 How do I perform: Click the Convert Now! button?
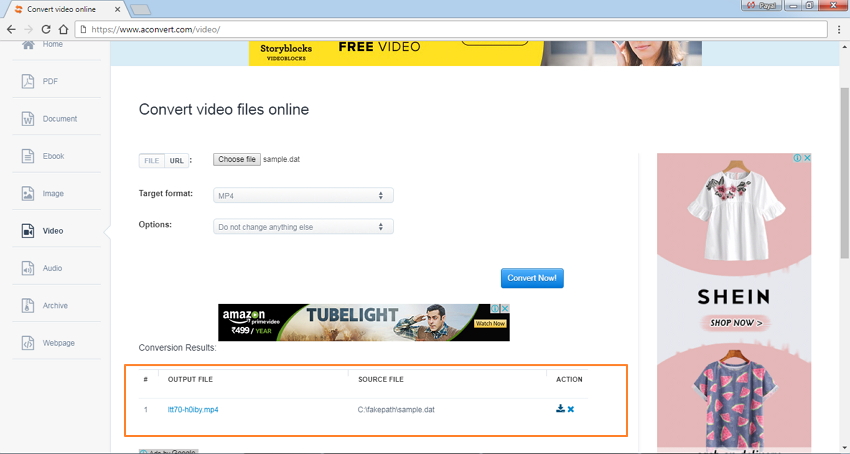pyautogui.click(x=532, y=278)
